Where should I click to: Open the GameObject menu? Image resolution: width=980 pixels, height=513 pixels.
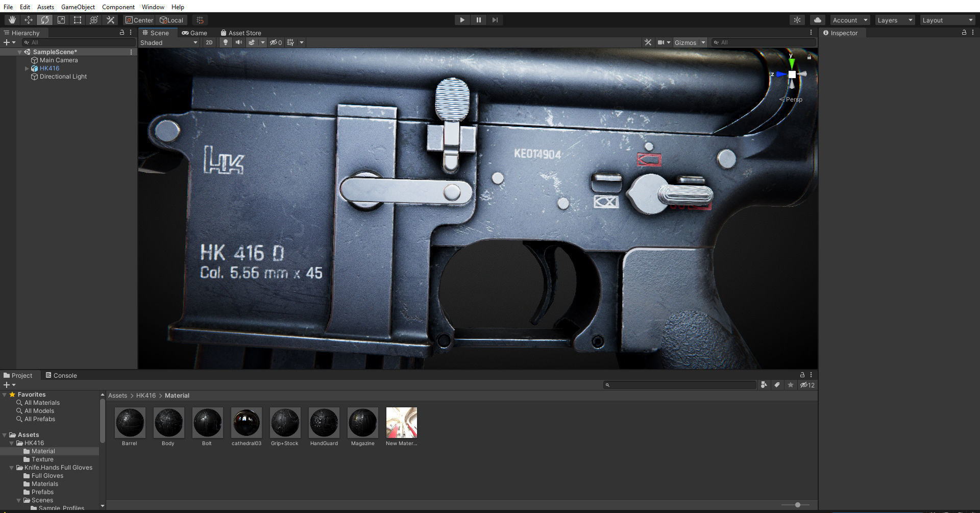tap(78, 7)
